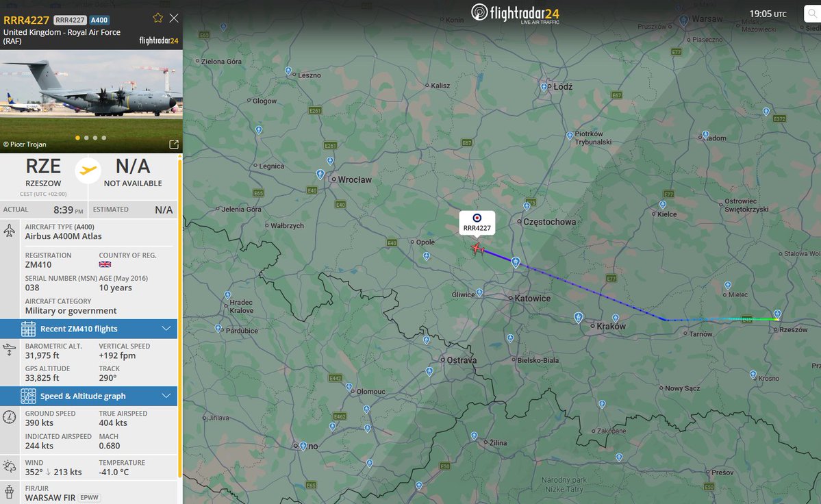Open the search magnifier at top right
Image resolution: width=821 pixels, height=504 pixels.
[812, 14]
